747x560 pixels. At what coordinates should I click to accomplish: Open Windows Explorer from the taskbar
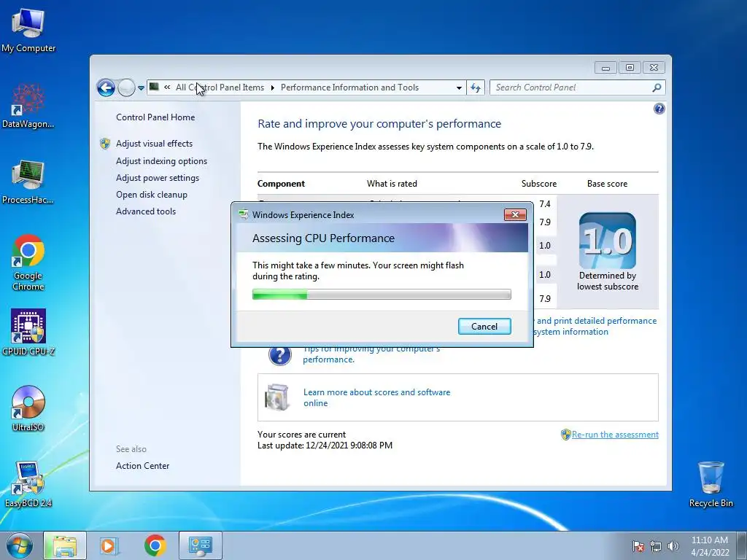65,545
